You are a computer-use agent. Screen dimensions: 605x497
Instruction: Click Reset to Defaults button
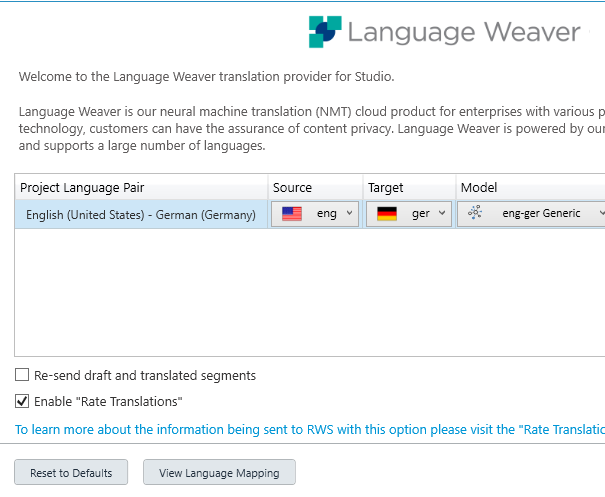(x=71, y=472)
